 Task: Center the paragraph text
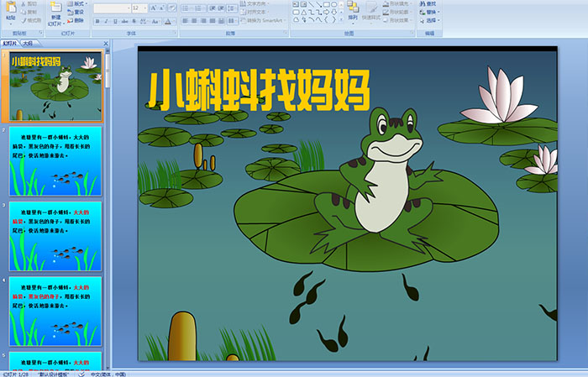pos(194,21)
